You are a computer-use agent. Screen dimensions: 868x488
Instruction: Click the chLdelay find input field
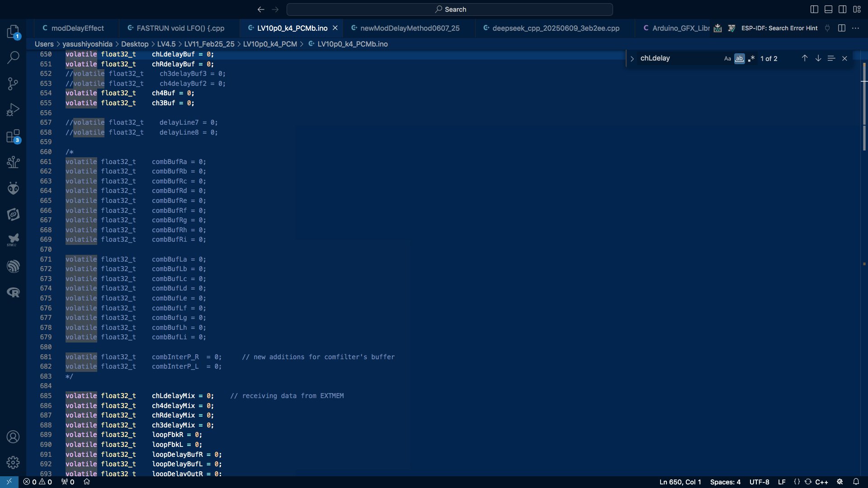point(678,58)
